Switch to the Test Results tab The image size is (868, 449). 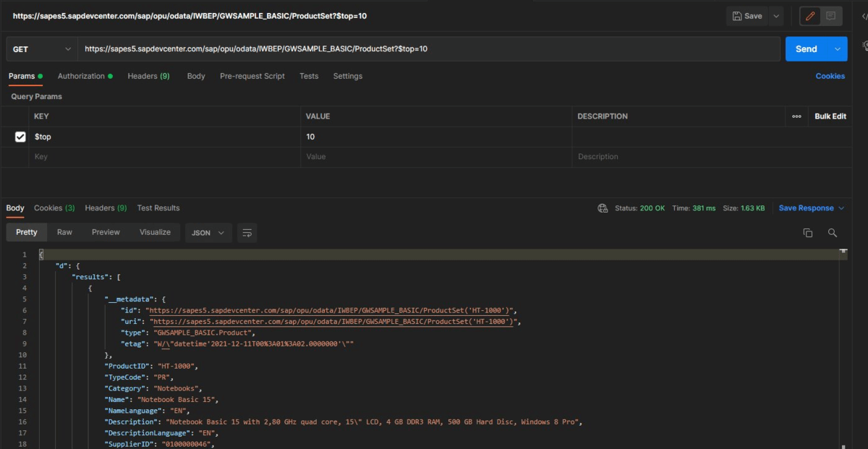click(x=158, y=208)
